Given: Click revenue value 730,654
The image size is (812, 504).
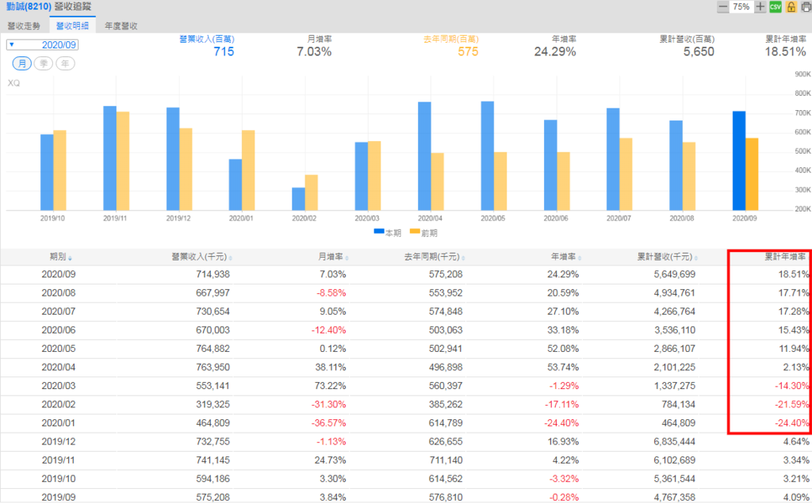Looking at the screenshot, I should (x=213, y=311).
